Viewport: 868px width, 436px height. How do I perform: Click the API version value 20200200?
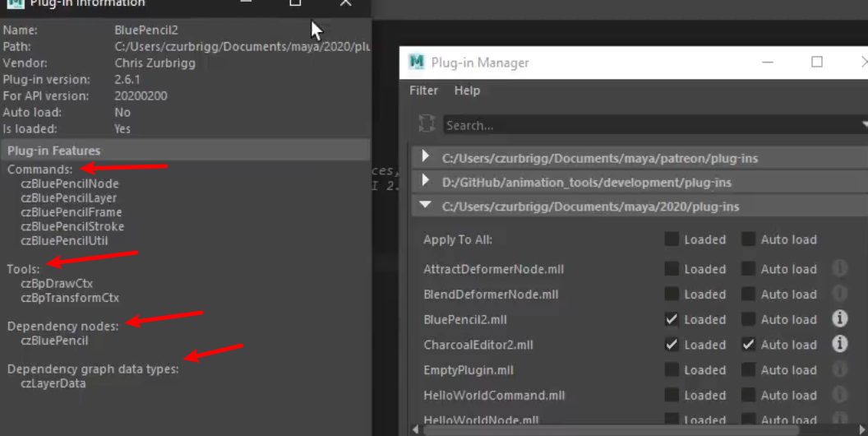[x=141, y=95]
